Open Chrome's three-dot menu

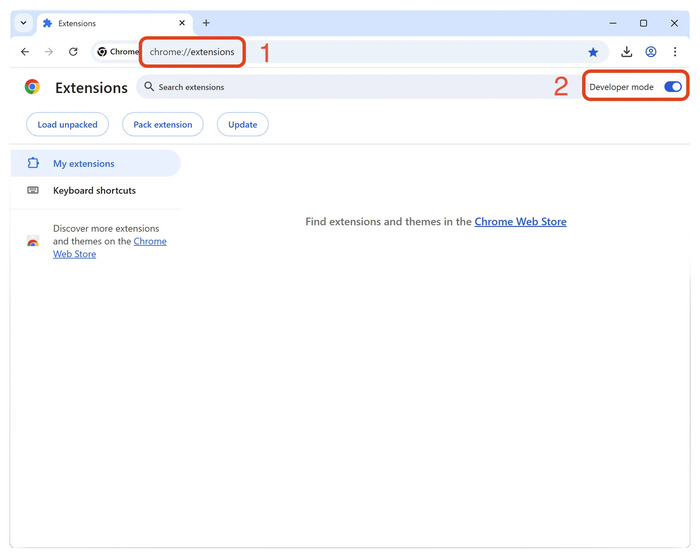coord(675,52)
